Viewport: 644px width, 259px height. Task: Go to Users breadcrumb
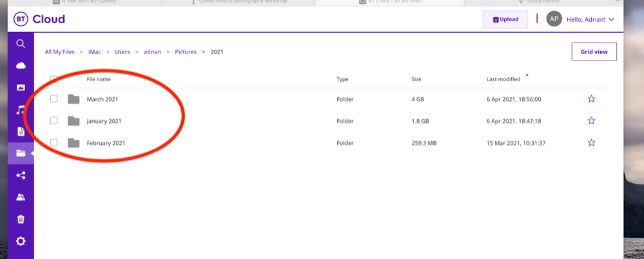[122, 52]
